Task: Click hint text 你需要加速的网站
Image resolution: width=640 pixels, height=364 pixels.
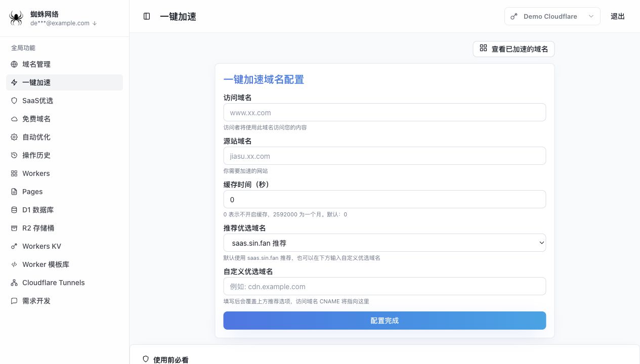Action: 246,171
